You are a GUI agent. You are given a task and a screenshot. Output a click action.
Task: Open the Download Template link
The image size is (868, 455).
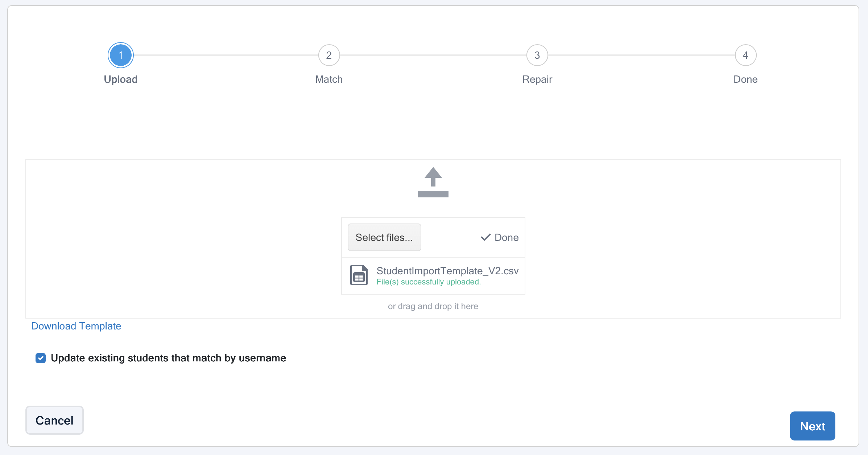76,326
